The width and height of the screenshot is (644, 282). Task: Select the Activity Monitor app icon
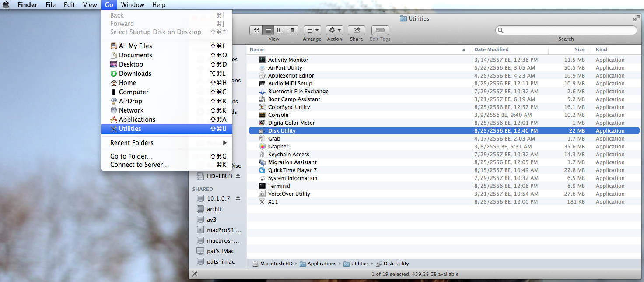262,60
